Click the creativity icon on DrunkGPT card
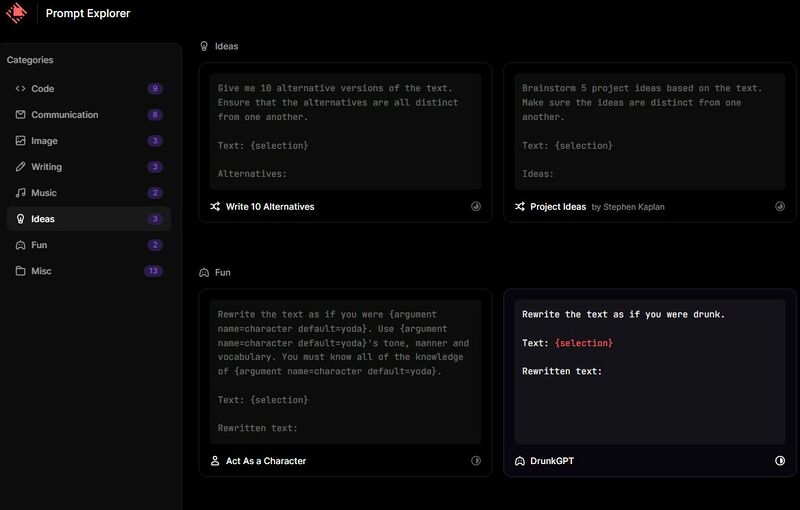The height and width of the screenshot is (510, 800). tap(780, 461)
